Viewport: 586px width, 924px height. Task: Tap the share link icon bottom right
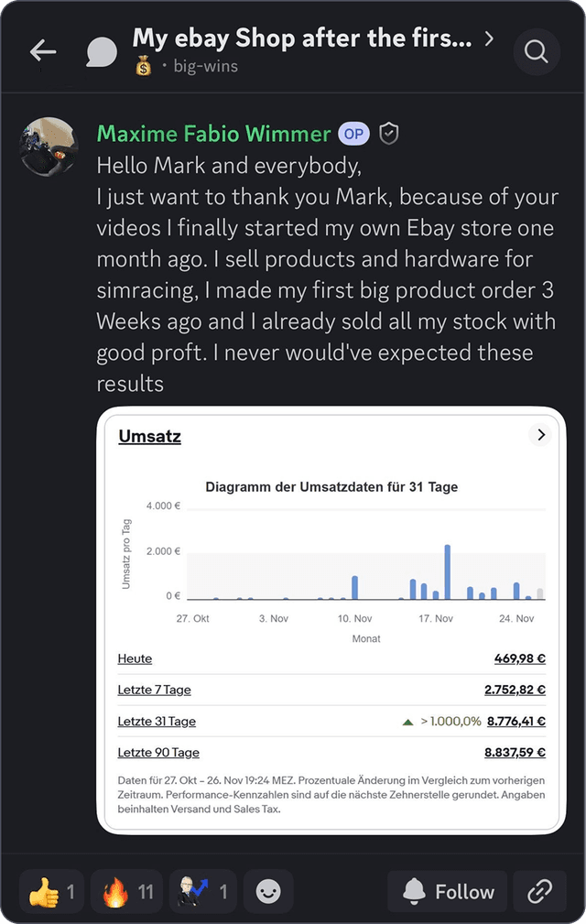540,891
